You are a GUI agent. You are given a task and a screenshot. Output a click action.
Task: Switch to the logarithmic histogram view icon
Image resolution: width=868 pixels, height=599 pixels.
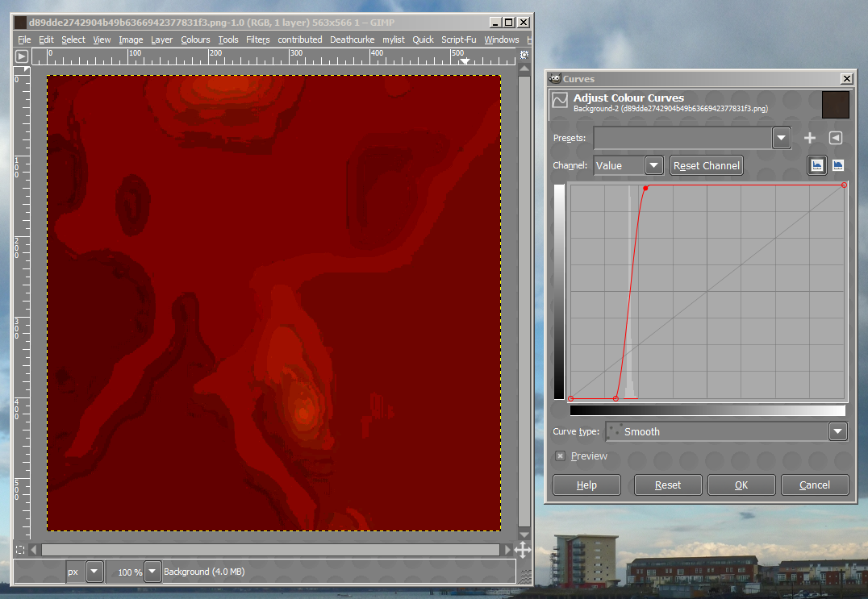(838, 165)
